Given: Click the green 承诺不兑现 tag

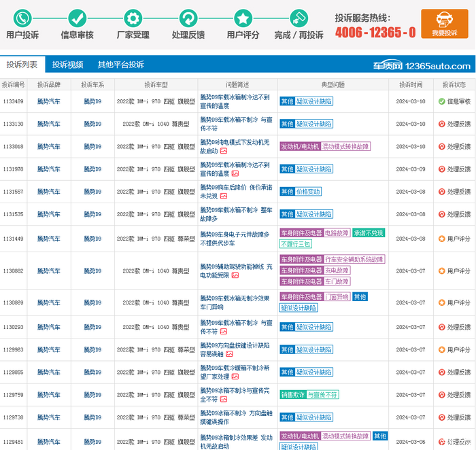Looking at the screenshot, I should [369, 233].
